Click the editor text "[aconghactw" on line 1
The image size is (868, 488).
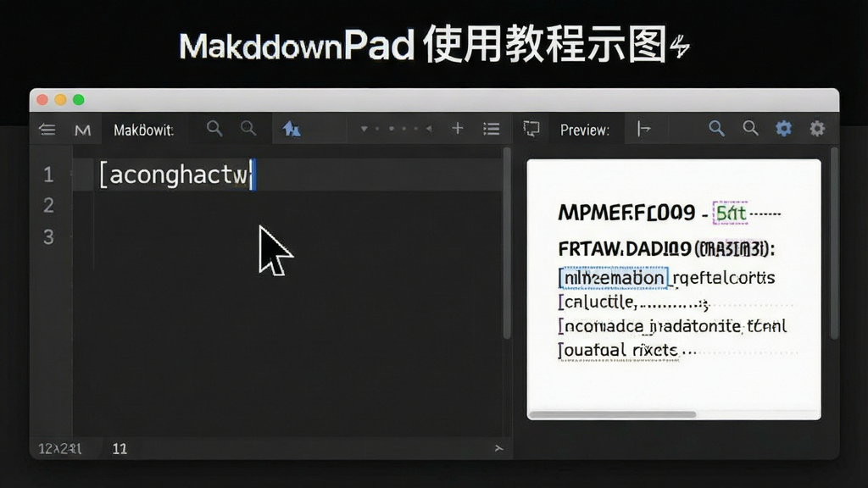(175, 175)
